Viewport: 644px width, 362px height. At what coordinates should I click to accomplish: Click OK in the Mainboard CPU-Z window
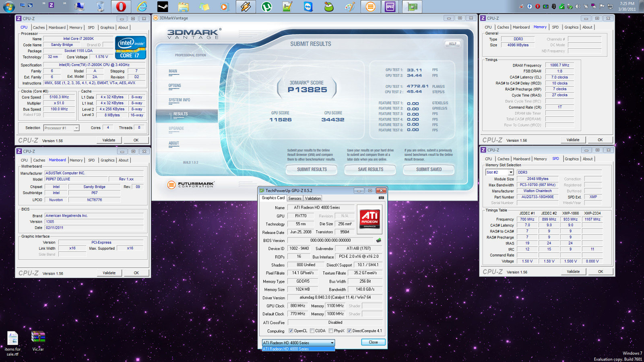click(x=136, y=273)
